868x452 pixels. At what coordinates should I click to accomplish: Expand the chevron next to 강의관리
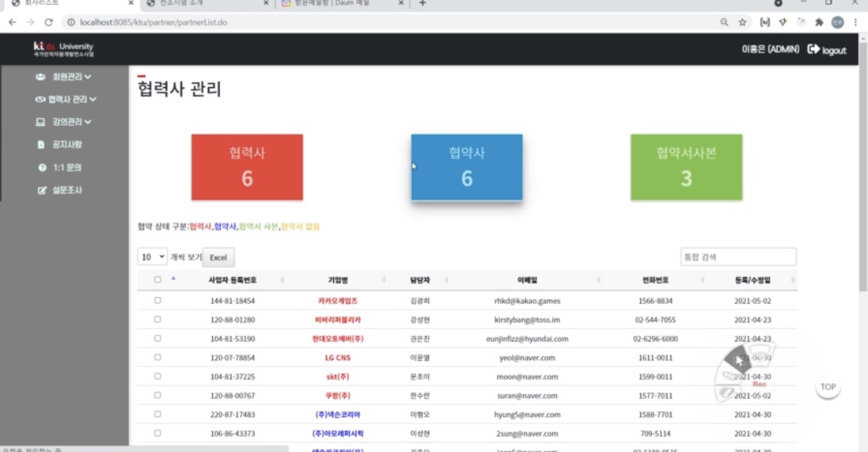(x=88, y=122)
